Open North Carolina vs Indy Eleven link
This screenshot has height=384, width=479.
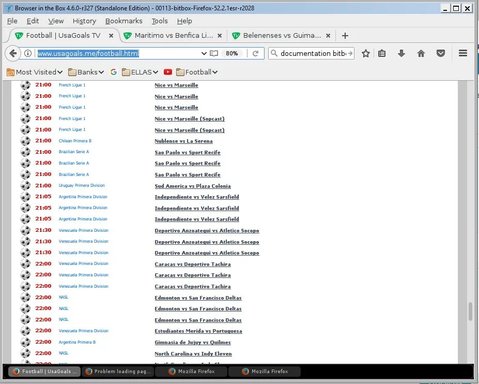coord(193,354)
